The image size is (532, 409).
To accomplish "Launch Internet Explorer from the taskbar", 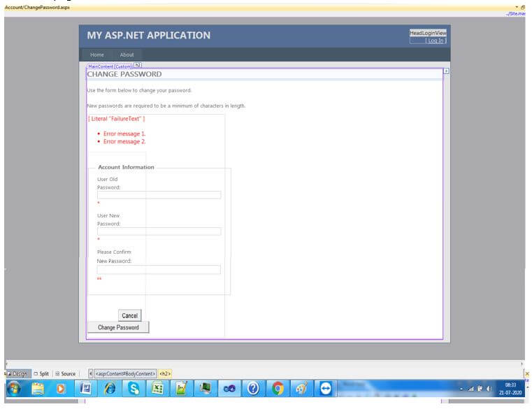I will [x=109, y=388].
